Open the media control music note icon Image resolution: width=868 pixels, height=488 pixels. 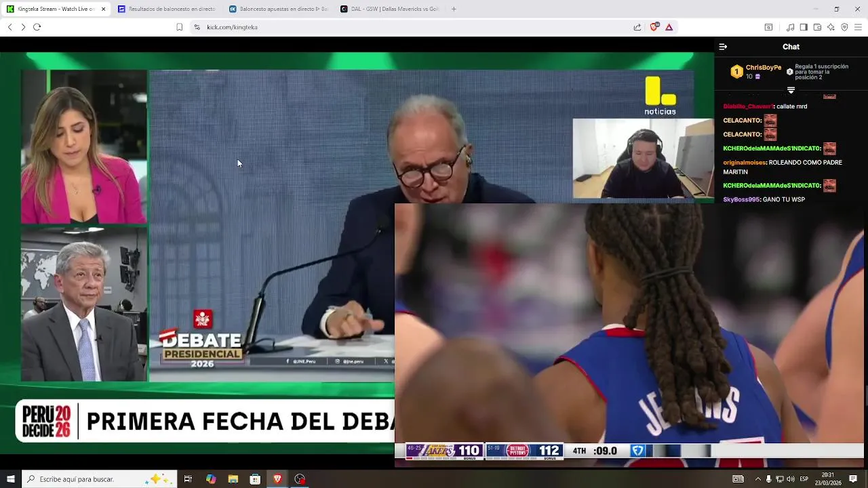pos(790,27)
